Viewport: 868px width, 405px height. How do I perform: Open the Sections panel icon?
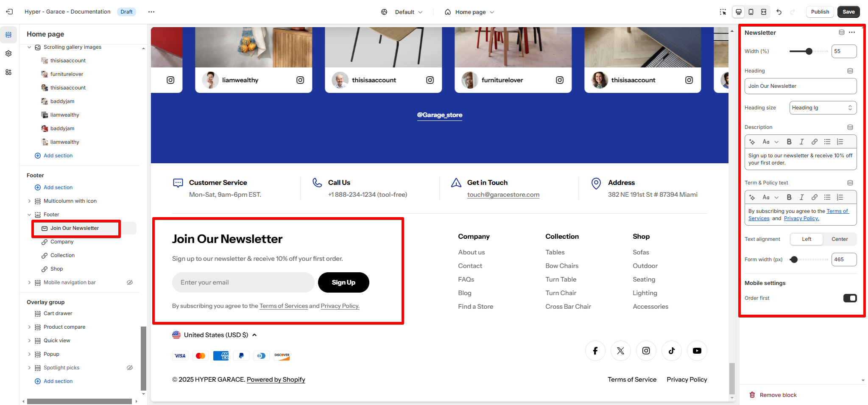8,35
